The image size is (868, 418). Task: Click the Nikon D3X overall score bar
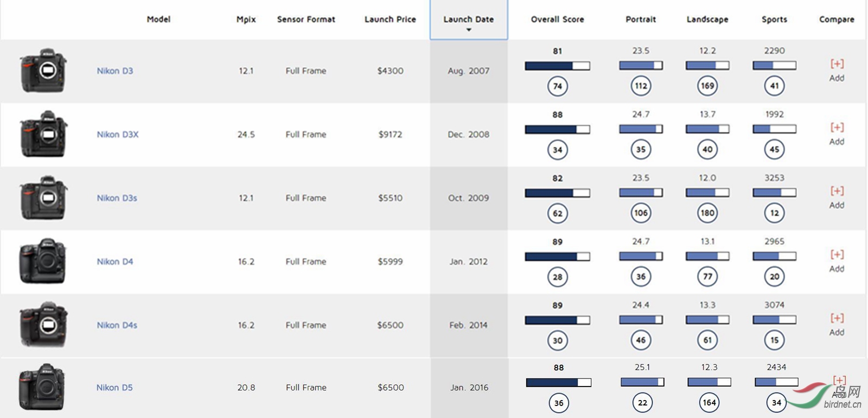557,130
